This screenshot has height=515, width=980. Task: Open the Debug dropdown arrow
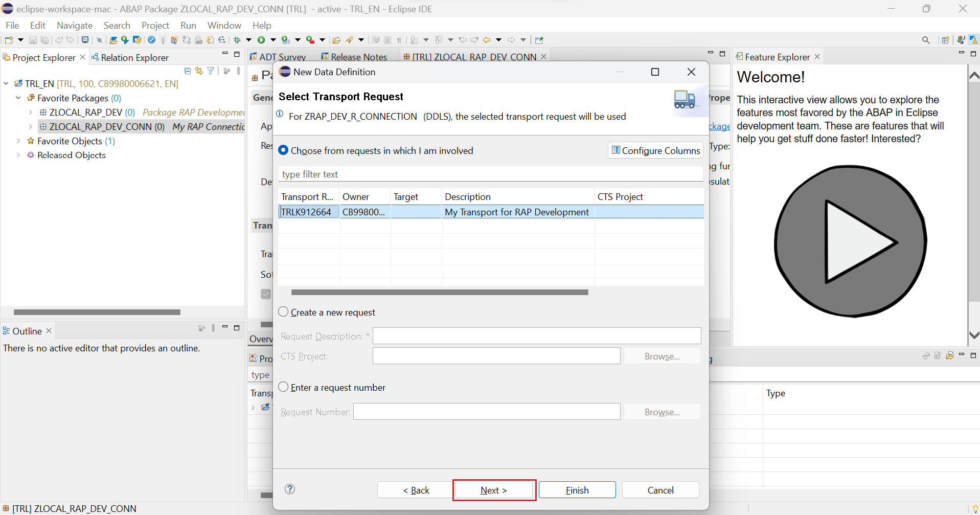pyautogui.click(x=248, y=40)
